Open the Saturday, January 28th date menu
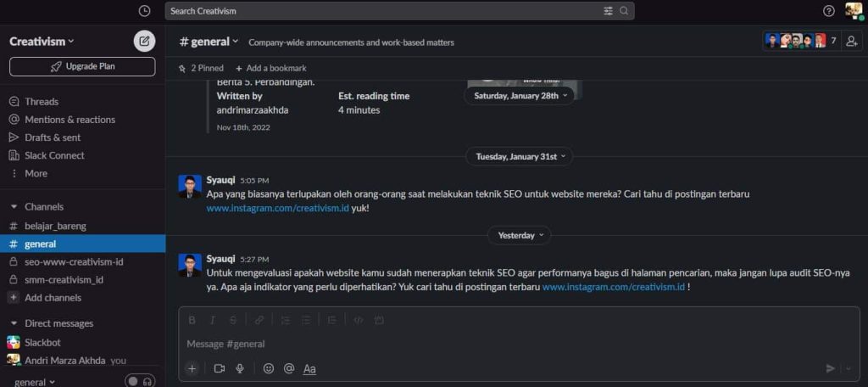Screen dimensions: 868x387 (x=520, y=95)
